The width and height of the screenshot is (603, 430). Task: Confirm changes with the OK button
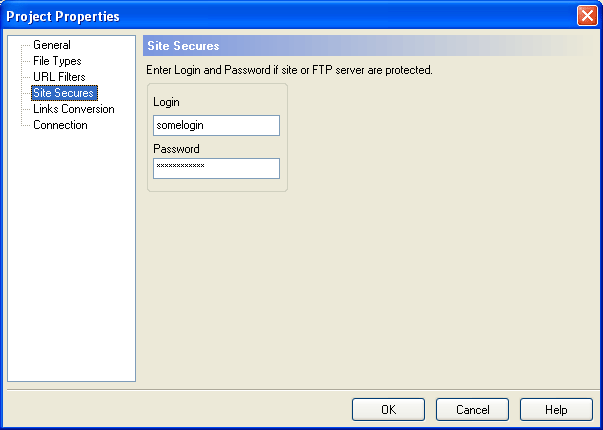[x=388, y=410]
